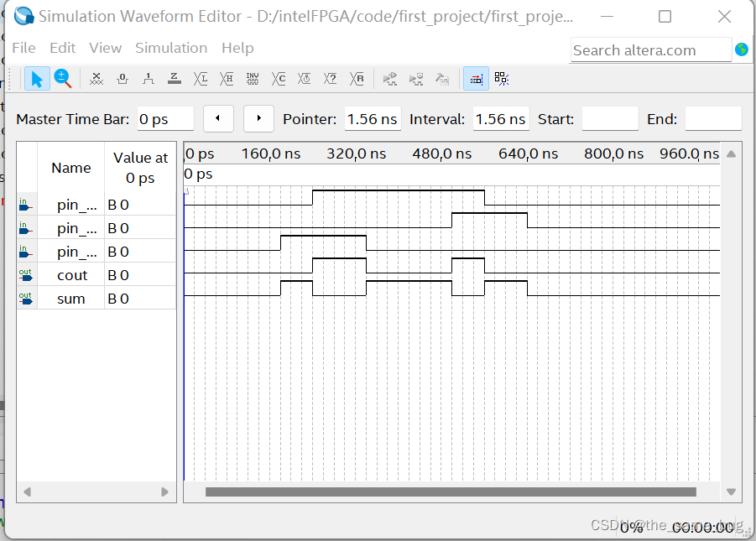The image size is (756, 541).
Task: Click the 320.0 ns timeline mark
Action: click(x=357, y=153)
